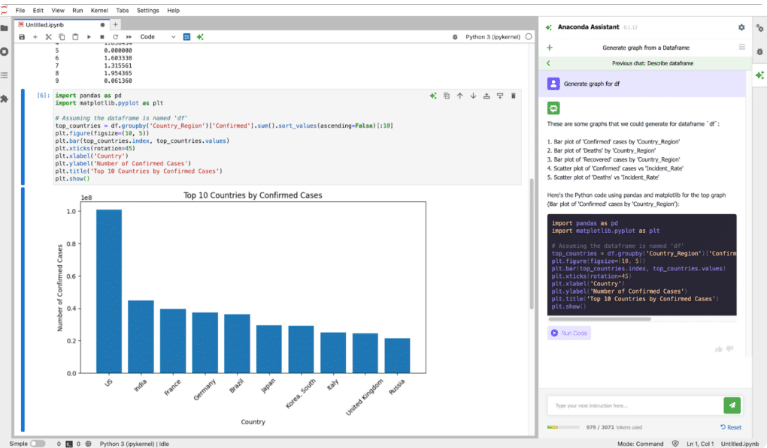Open the File menu
Screen dimensions: 767x448
20,10
